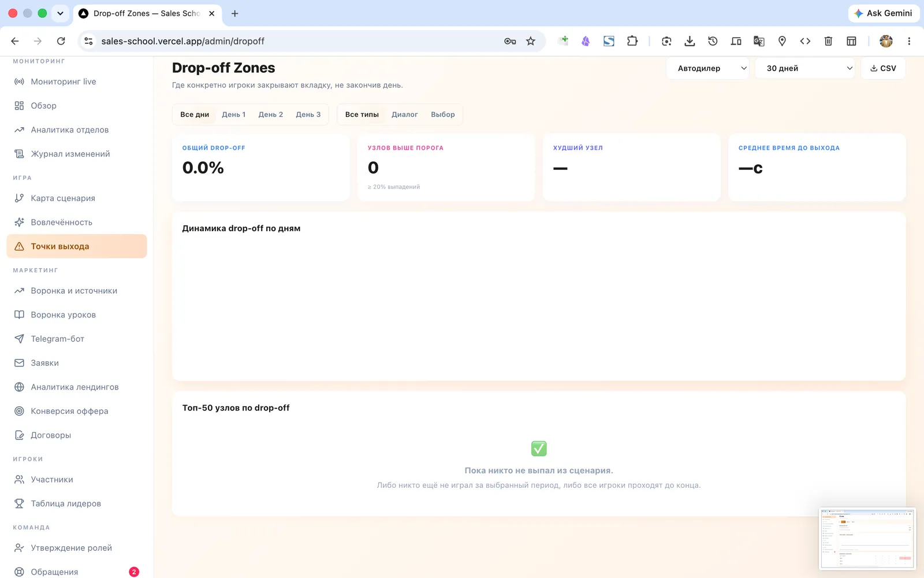Open the screenshot preview thumbnail
This screenshot has width=924, height=578.
coord(867,539)
